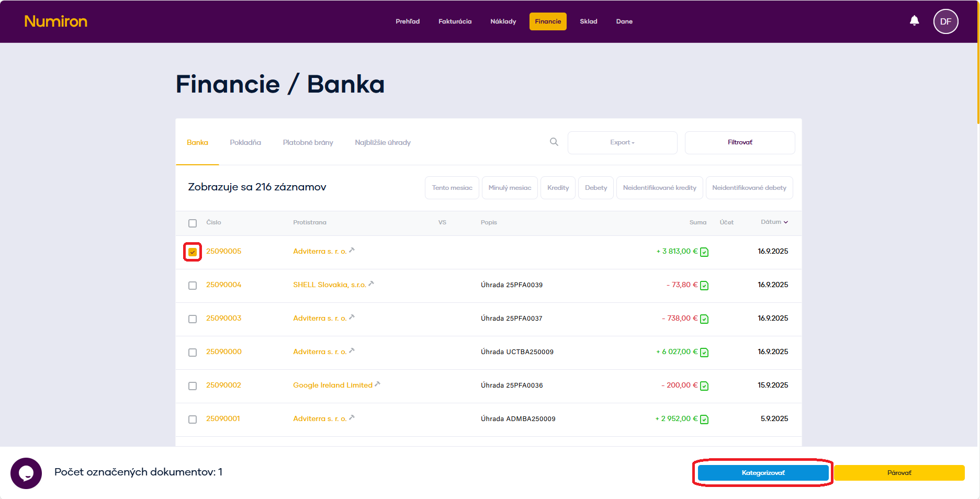Open the Export dropdown
The height and width of the screenshot is (499, 980).
[622, 142]
